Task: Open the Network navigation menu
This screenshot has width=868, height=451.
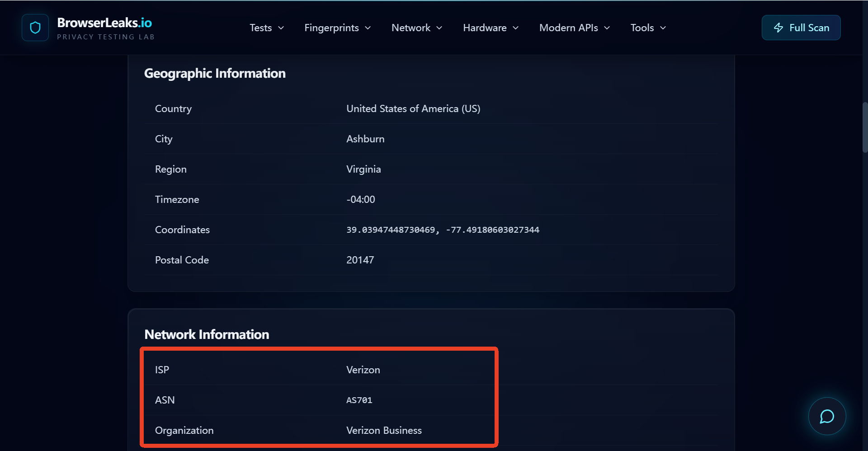Action: click(x=417, y=28)
